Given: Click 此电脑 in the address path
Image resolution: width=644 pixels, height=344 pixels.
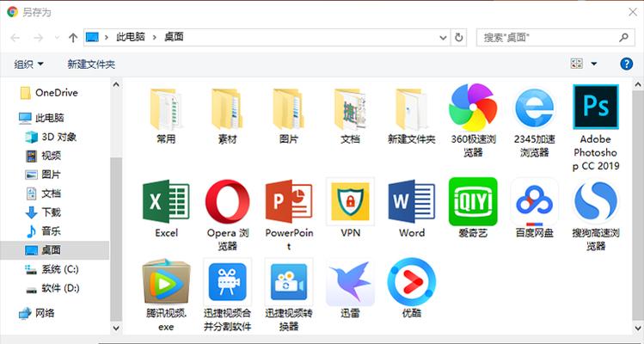Looking at the screenshot, I should (x=131, y=37).
